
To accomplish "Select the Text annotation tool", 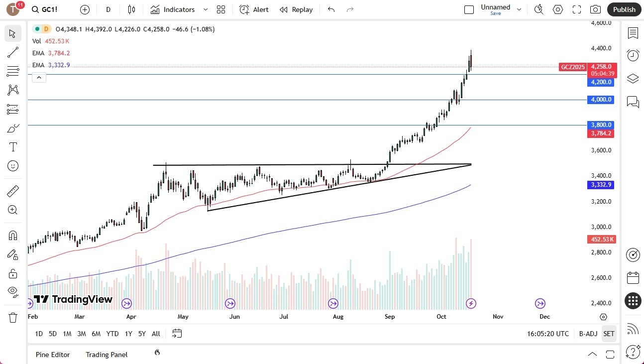I will (x=13, y=146).
